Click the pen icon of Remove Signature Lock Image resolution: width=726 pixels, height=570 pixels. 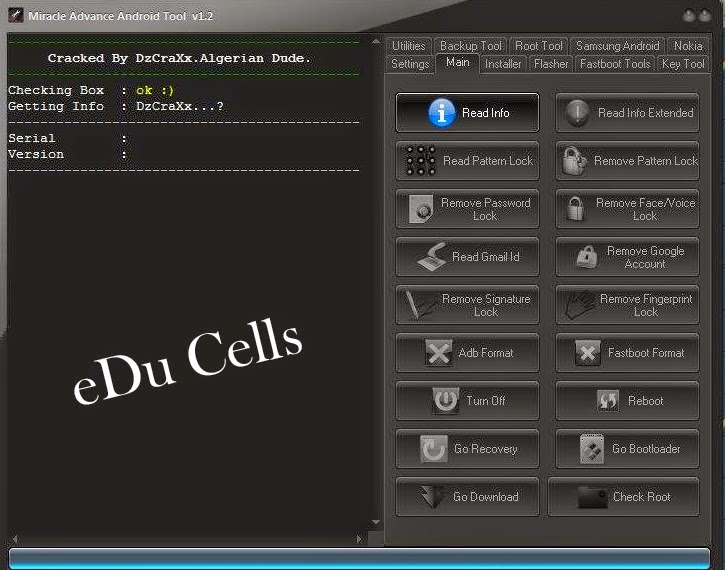point(419,305)
